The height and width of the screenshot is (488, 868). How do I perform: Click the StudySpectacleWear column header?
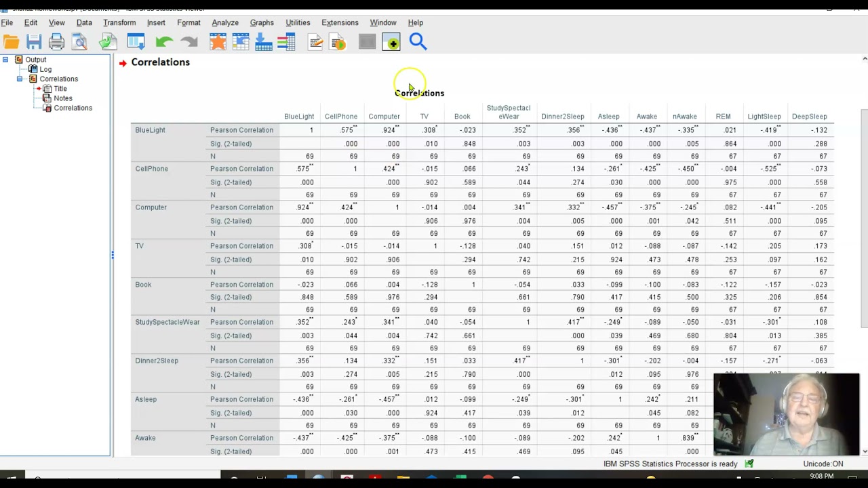click(509, 112)
